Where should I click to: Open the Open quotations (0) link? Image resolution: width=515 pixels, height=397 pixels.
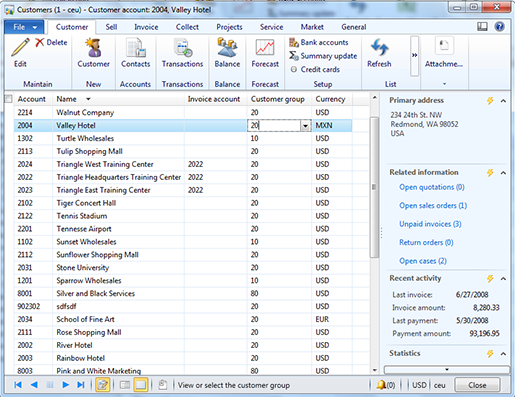coord(432,187)
